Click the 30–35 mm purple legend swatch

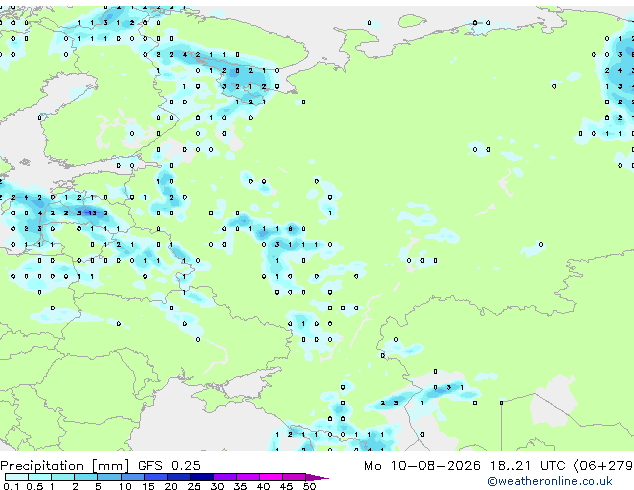225,477
